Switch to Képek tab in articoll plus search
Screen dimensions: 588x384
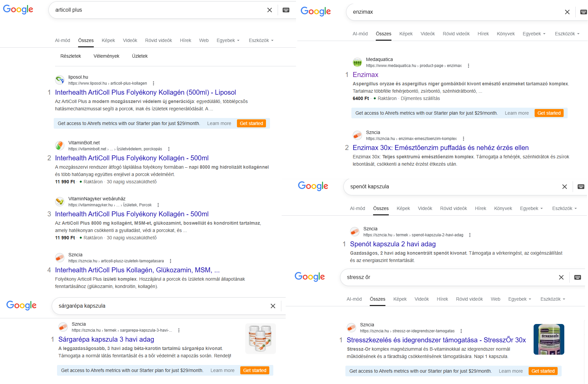coord(108,40)
